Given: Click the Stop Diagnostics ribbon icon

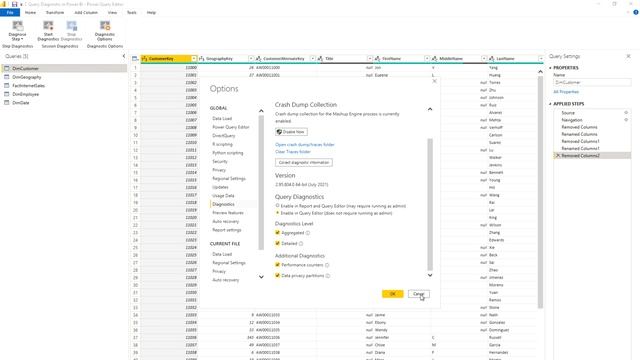Looking at the screenshot, I should pos(72,26).
